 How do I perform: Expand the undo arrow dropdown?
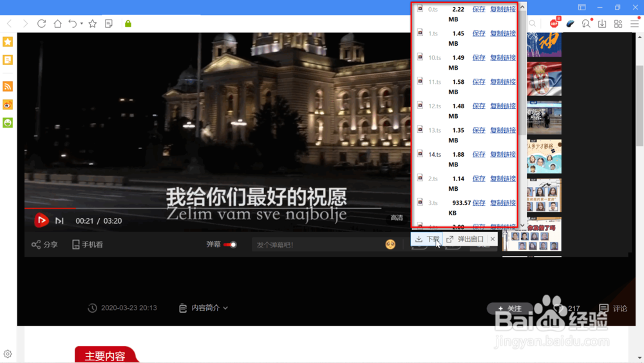pos(81,24)
